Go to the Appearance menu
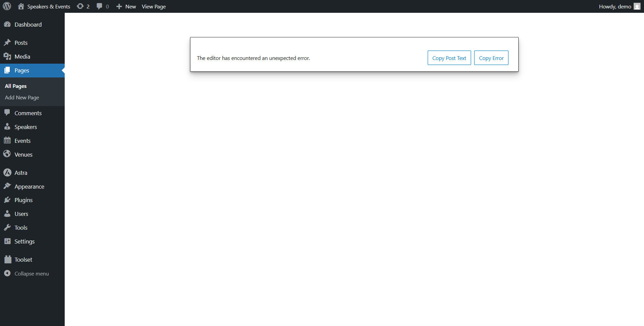 pyautogui.click(x=29, y=187)
